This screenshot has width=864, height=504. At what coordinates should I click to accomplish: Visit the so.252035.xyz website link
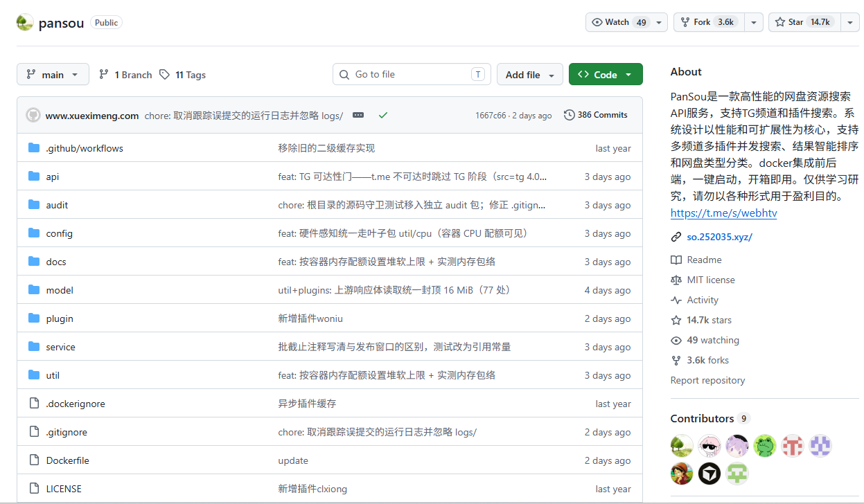[719, 237]
